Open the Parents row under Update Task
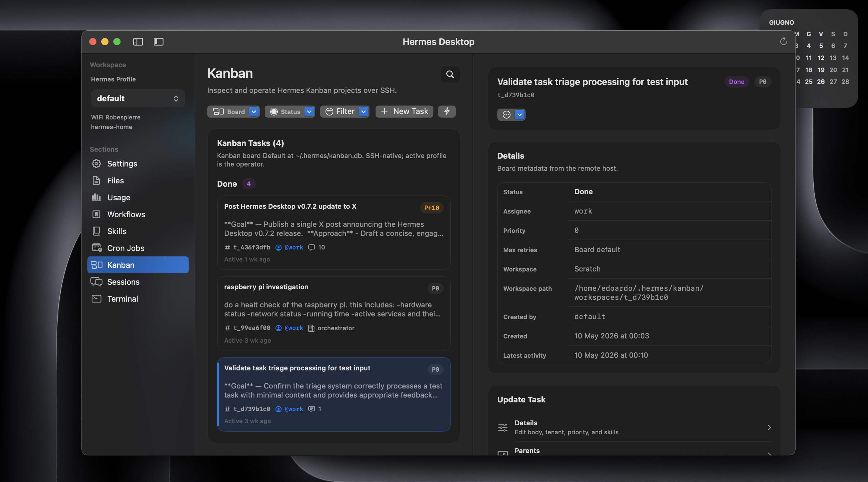 (x=634, y=451)
